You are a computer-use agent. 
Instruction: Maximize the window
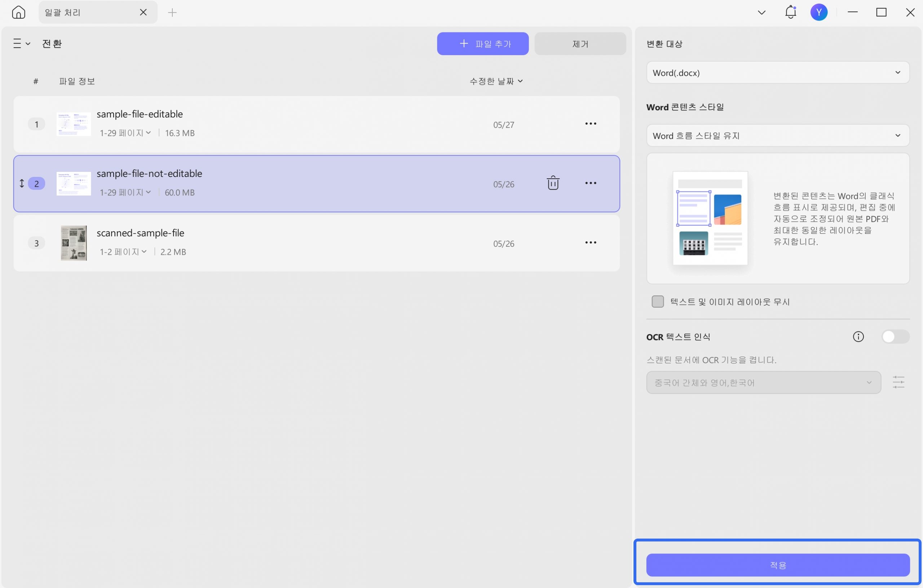click(x=881, y=12)
